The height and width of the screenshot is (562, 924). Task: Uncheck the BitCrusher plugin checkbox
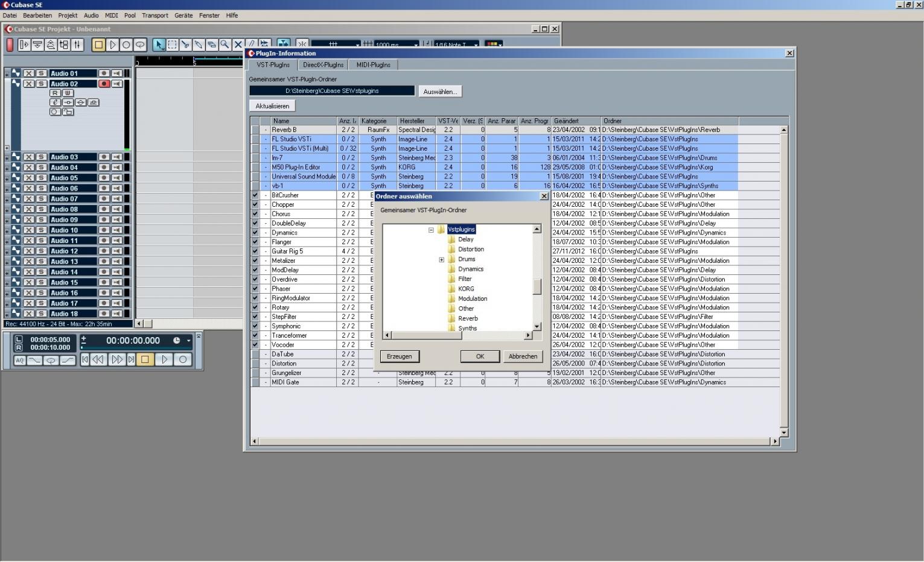coord(255,195)
